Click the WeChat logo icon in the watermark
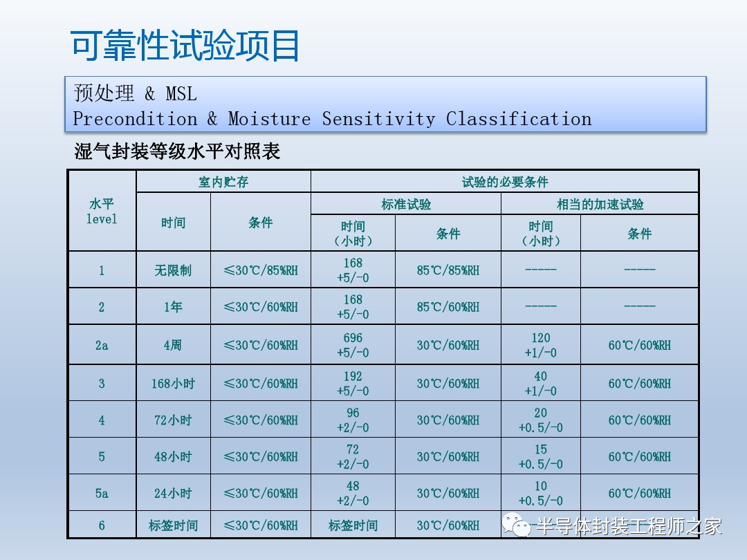The width and height of the screenshot is (747, 560). click(x=517, y=525)
